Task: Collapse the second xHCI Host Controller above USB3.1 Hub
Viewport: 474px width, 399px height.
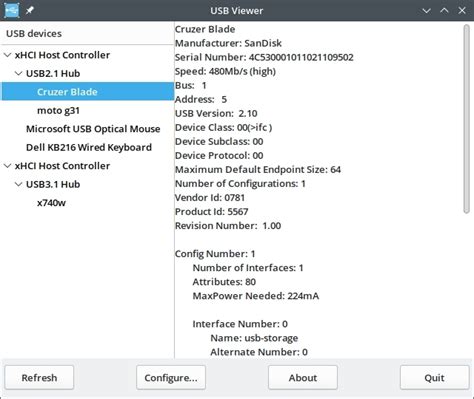Action: coord(7,166)
